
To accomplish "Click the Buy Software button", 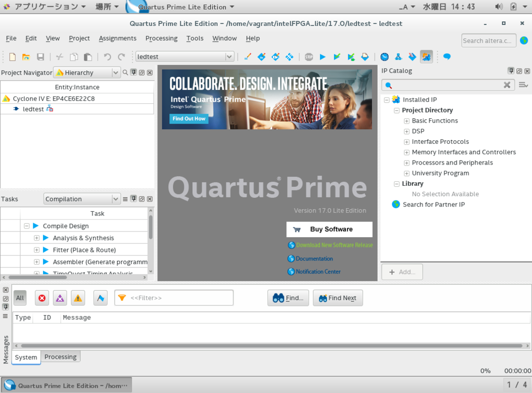I will tap(329, 229).
